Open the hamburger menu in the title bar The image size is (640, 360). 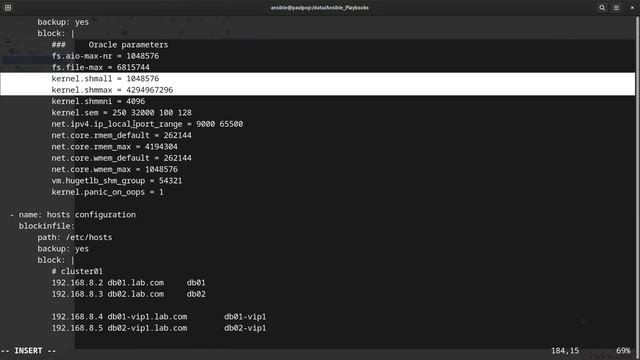click(616, 8)
